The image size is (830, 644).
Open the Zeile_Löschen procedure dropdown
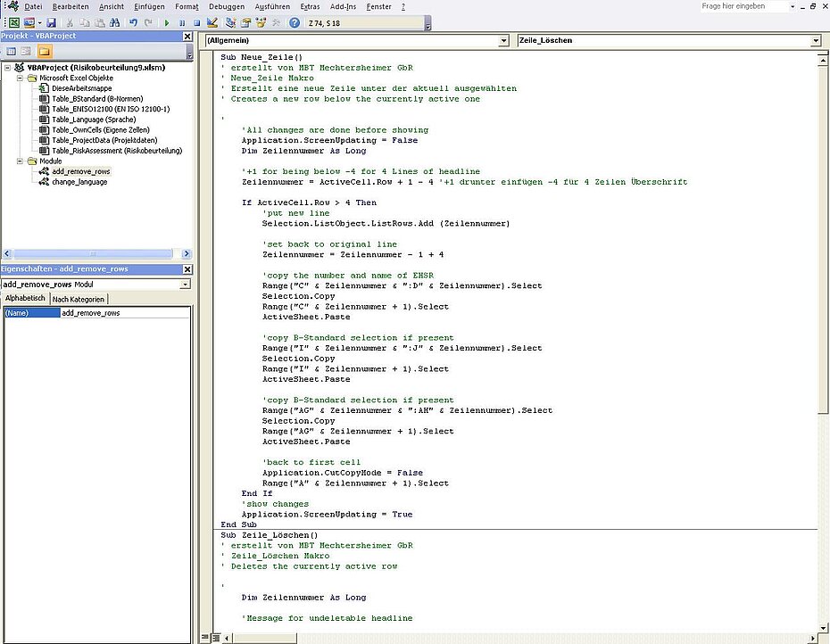(815, 40)
